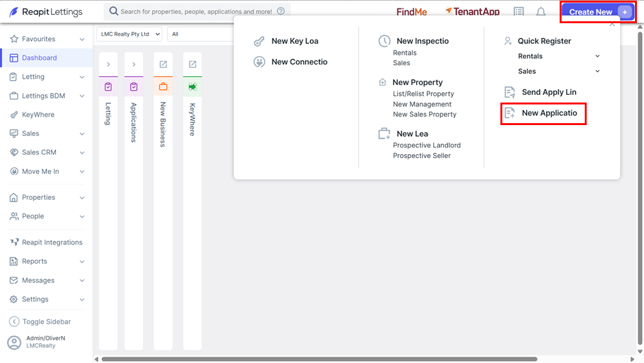
Task: Open TenantApp from the top bar
Action: [472, 12]
